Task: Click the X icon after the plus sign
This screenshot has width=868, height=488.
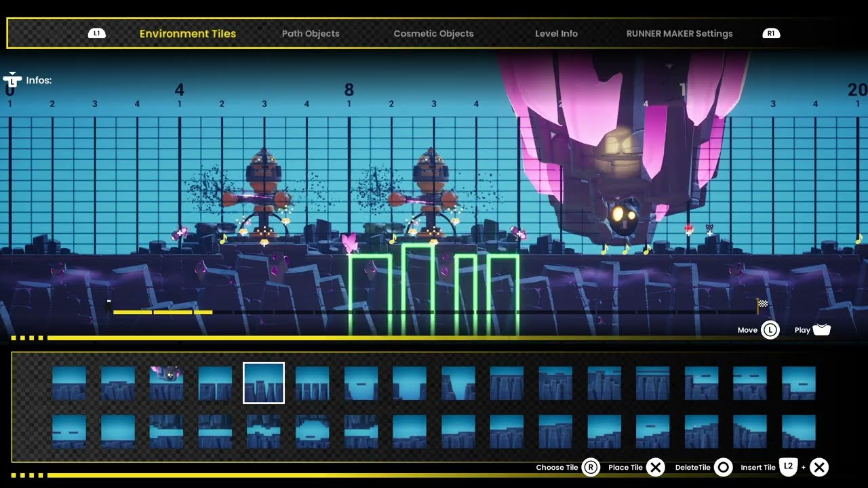Action: [x=819, y=467]
